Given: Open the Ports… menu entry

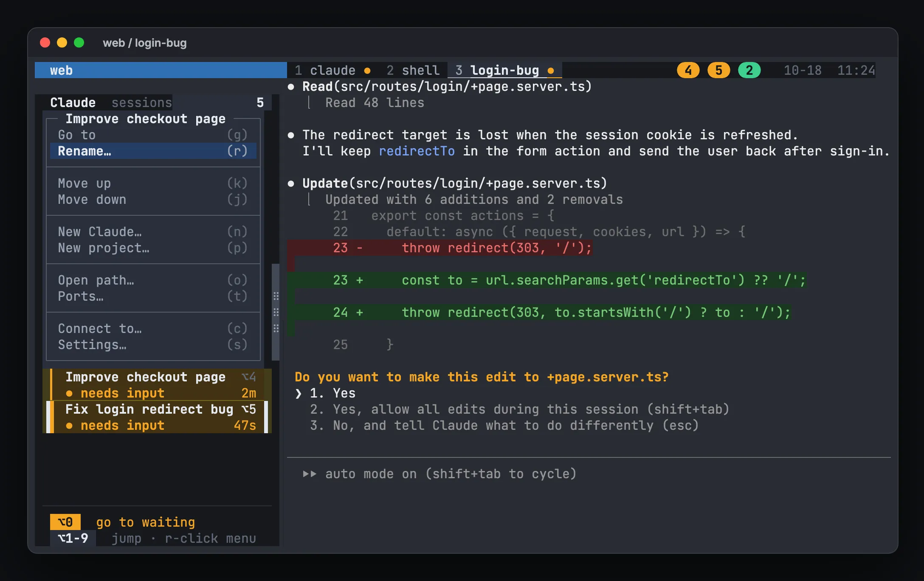Looking at the screenshot, I should click(153, 296).
